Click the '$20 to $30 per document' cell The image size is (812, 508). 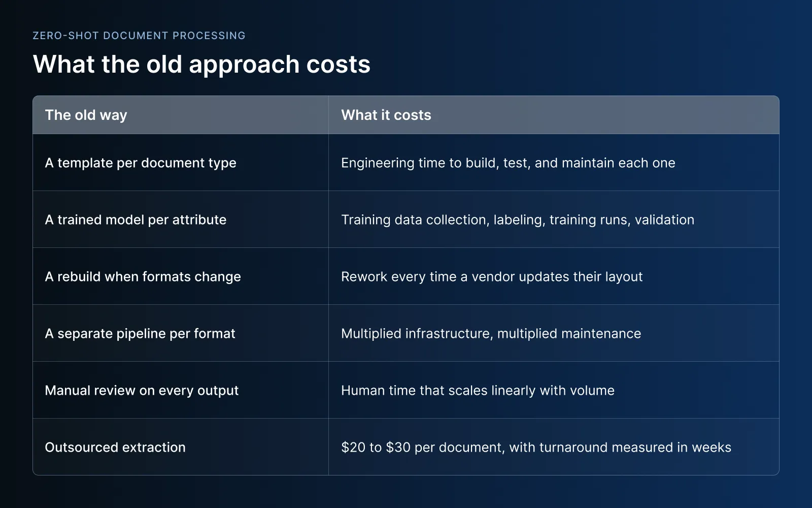(554, 447)
